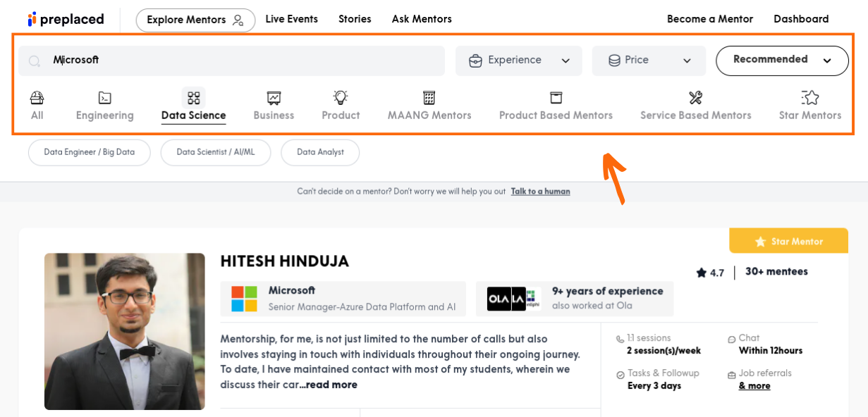868x417 pixels.
Task: Click 'Every 3 days' followup text
Action: coord(654,386)
